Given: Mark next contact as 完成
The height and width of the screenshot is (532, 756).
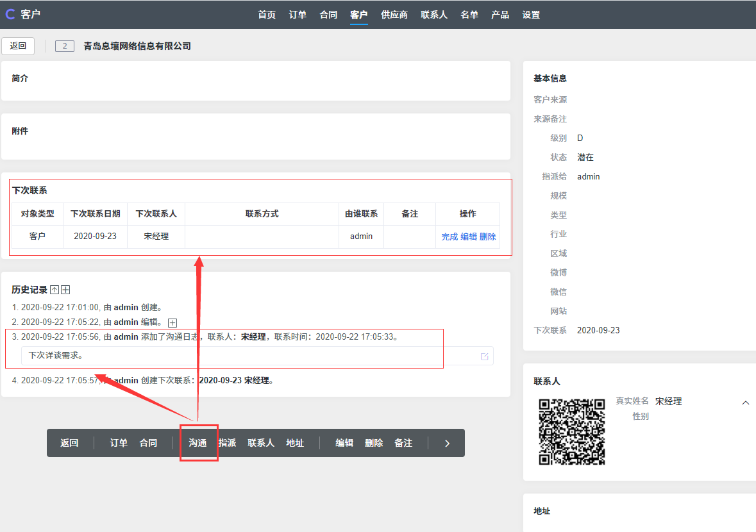Looking at the screenshot, I should point(449,237).
